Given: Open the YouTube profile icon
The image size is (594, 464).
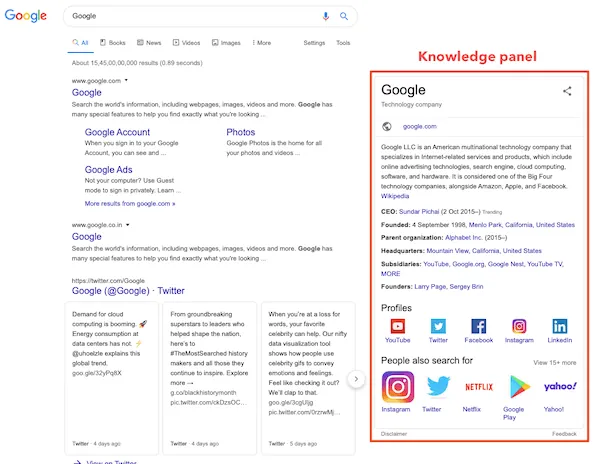Looking at the screenshot, I should pos(398,326).
